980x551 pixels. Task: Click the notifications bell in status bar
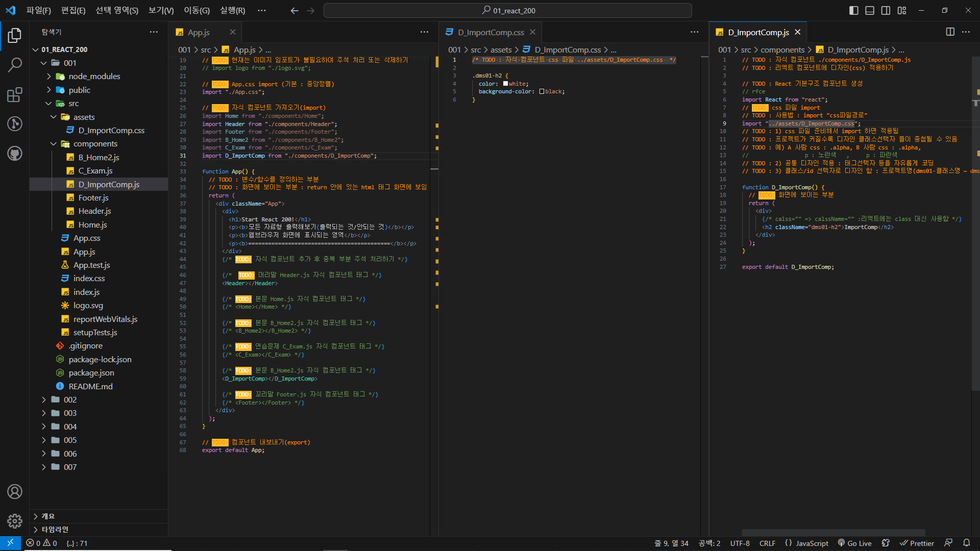pyautogui.click(x=966, y=543)
